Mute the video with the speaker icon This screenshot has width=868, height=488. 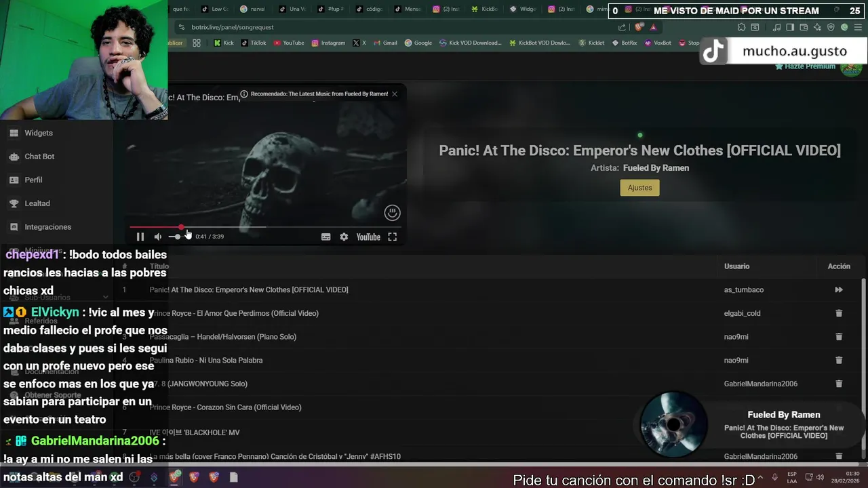(x=157, y=237)
